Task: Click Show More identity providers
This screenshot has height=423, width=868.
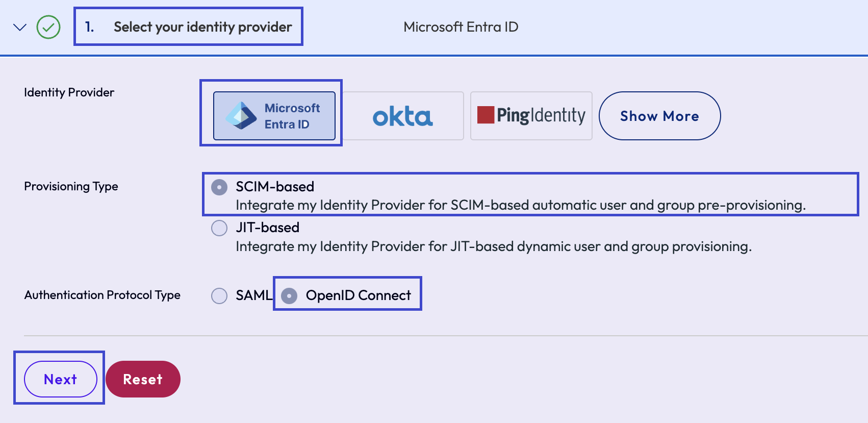Action: tap(659, 116)
